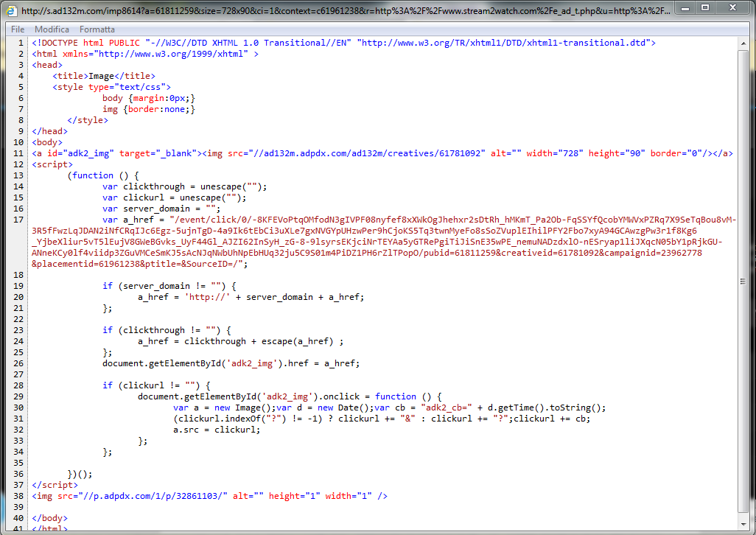Click the DOCTYPE declaration on line 1
The image size is (756, 535).
pos(344,43)
